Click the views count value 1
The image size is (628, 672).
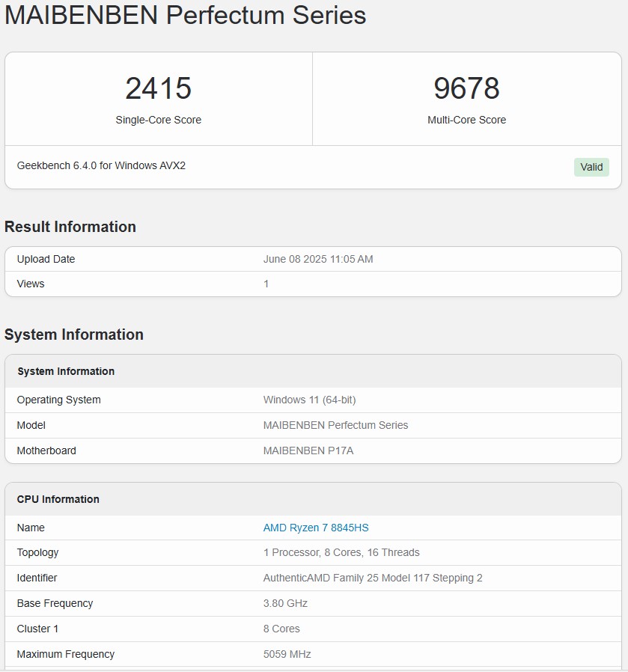pos(266,284)
